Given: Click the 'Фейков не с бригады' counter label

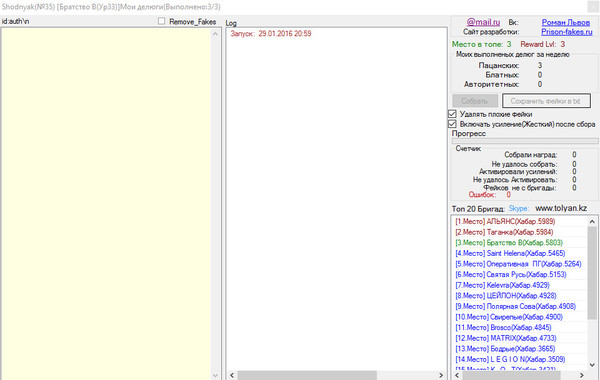Looking at the screenshot, I should 520,188.
